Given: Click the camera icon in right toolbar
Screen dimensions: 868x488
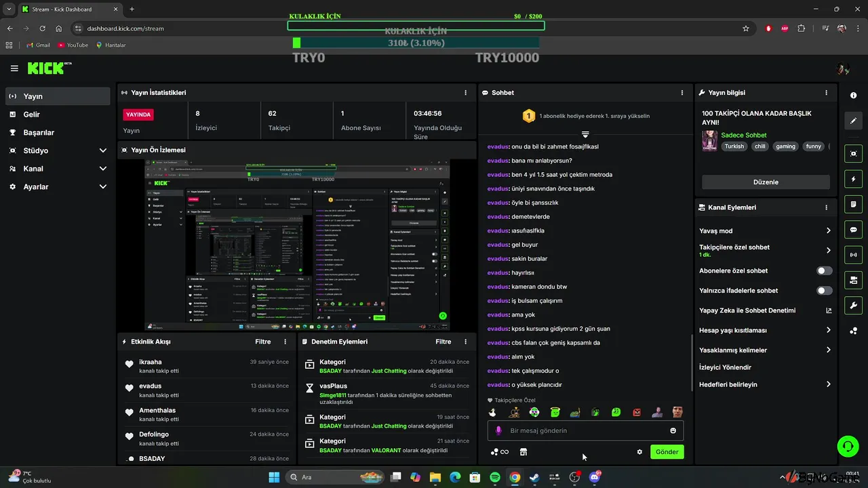Looking at the screenshot, I should (x=853, y=280).
